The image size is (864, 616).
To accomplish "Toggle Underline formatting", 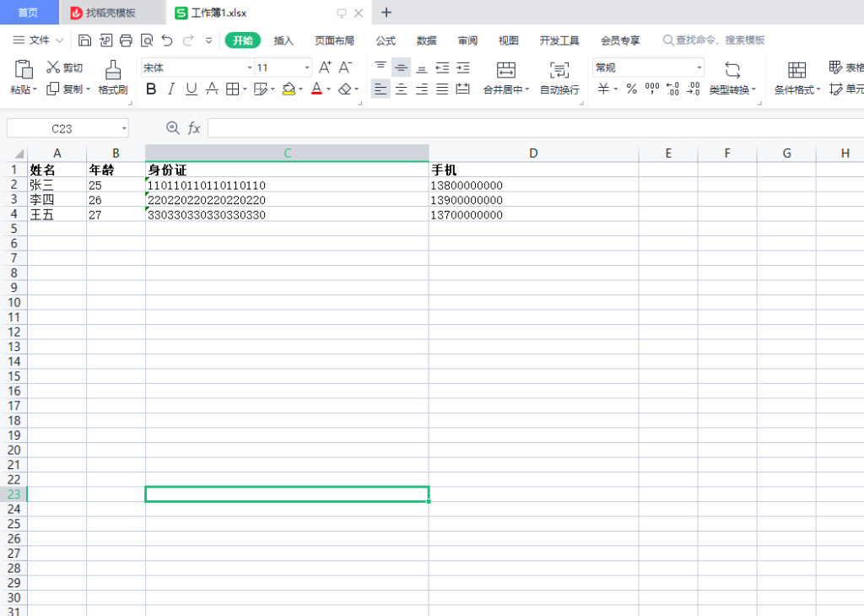I will pos(192,89).
